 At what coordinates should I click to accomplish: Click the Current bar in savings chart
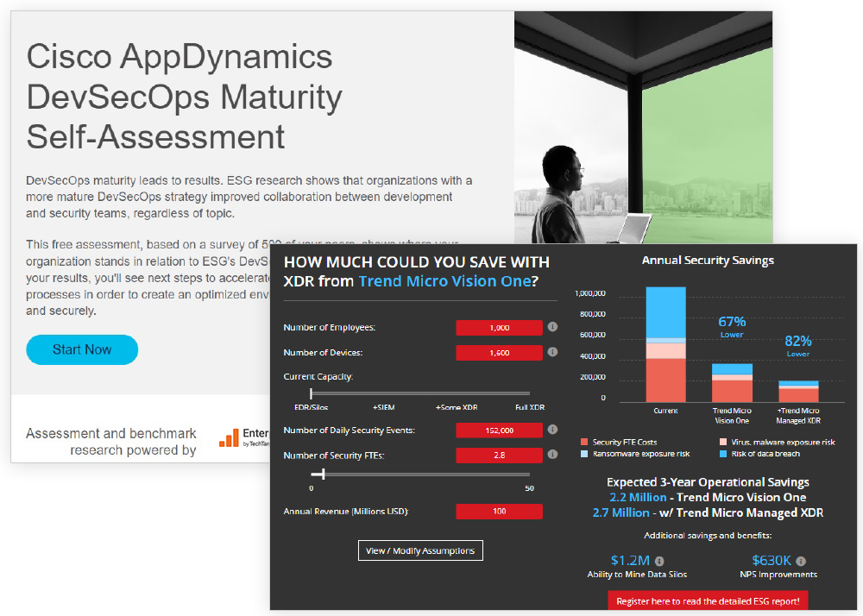665,345
